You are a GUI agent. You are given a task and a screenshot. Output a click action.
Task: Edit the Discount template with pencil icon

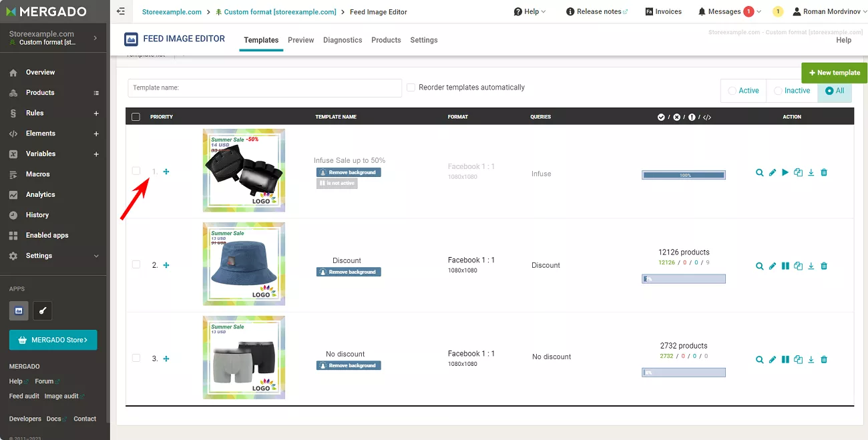coord(773,266)
